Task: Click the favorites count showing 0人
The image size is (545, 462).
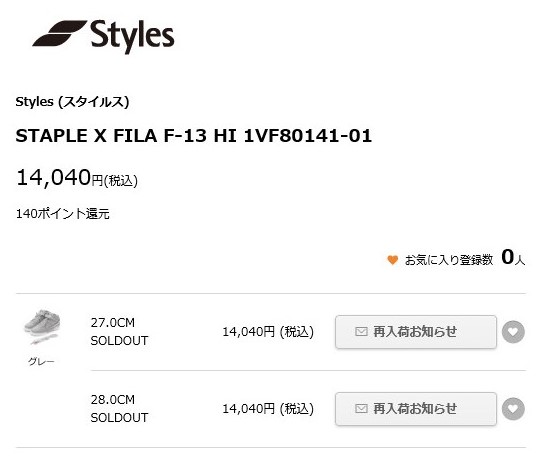Action: click(513, 258)
